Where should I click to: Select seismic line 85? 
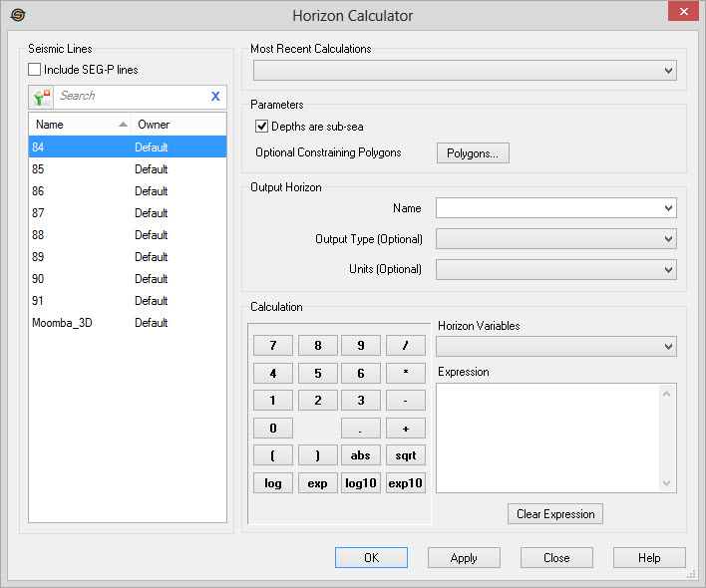click(x=128, y=168)
